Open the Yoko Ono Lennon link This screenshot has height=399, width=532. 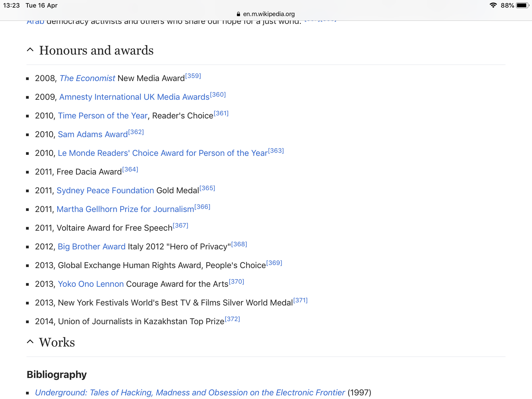(x=91, y=284)
